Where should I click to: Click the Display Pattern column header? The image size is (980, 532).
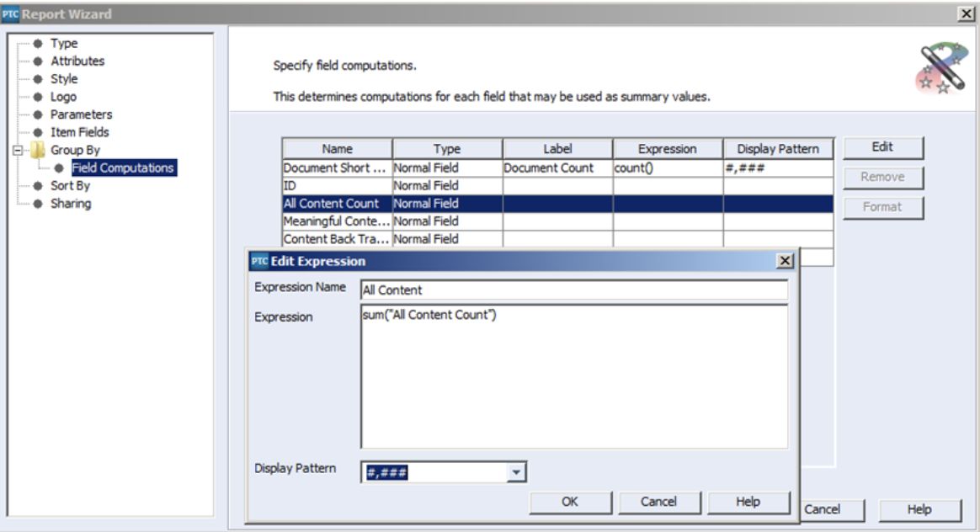click(778, 149)
